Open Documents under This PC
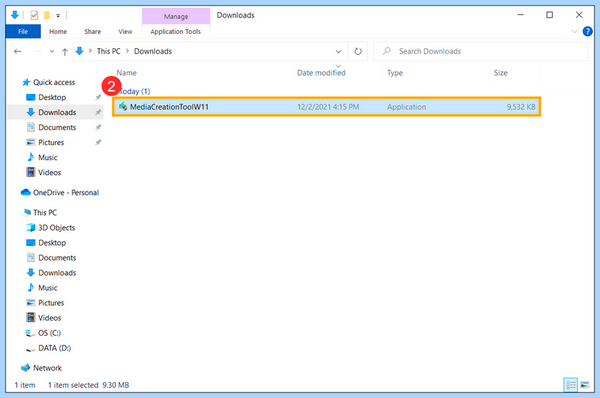Screen dimensions: 600x398 pos(57,258)
